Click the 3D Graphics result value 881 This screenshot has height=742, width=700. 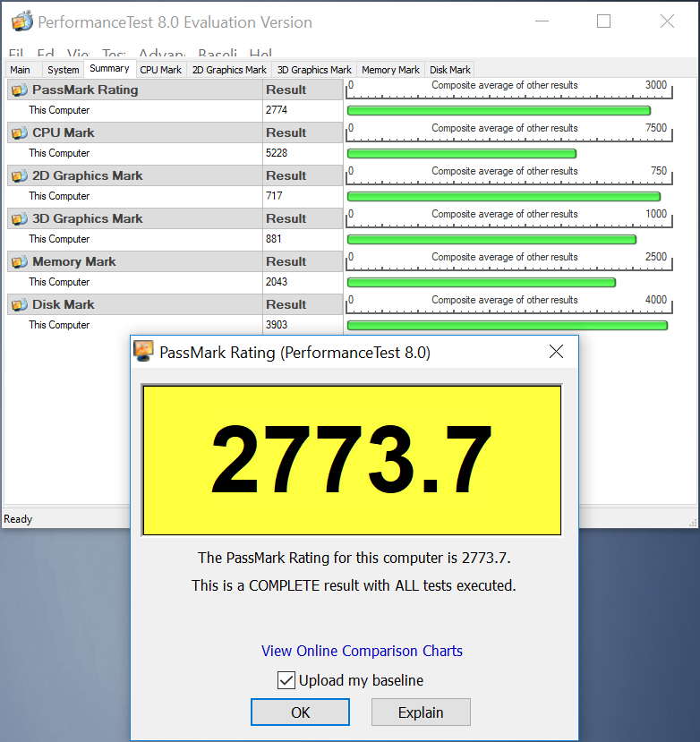[x=274, y=239]
